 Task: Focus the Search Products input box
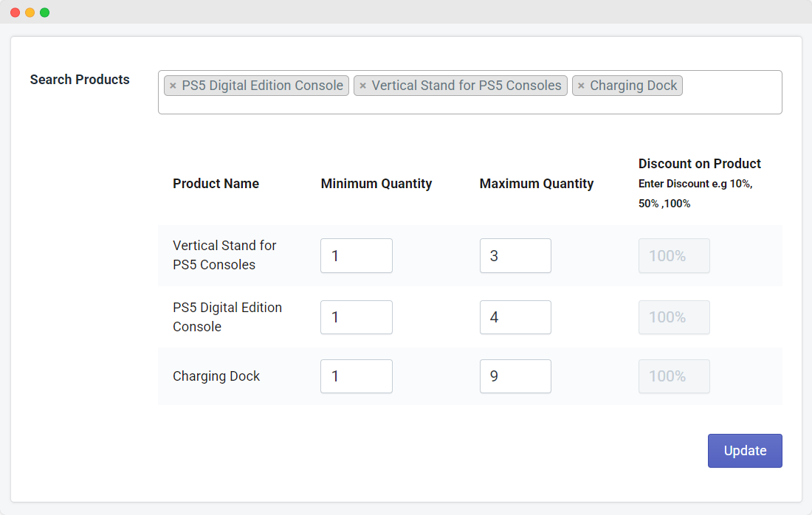coord(469,92)
